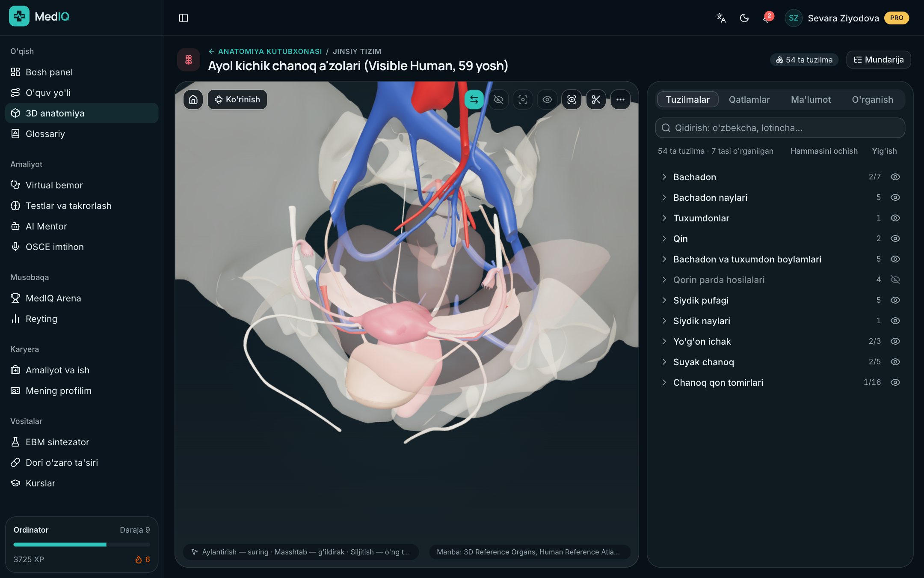Click the MedIQ Arena trophy icon
Image resolution: width=924 pixels, height=578 pixels.
[x=15, y=298]
